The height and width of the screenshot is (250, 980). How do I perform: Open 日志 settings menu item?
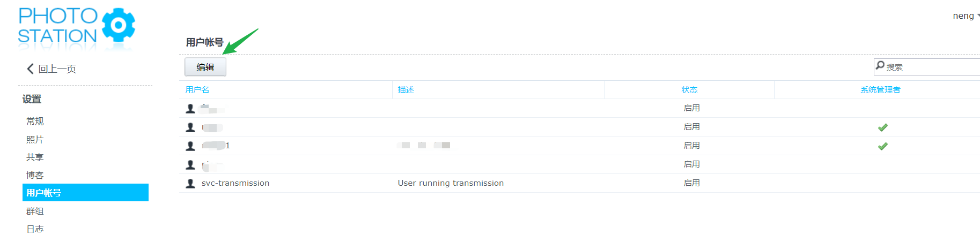(x=35, y=229)
